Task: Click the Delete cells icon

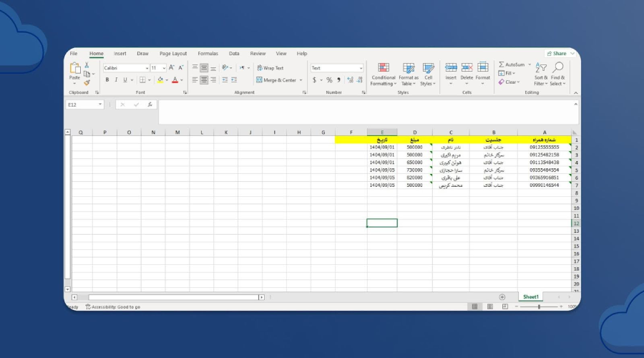Action: 467,72
